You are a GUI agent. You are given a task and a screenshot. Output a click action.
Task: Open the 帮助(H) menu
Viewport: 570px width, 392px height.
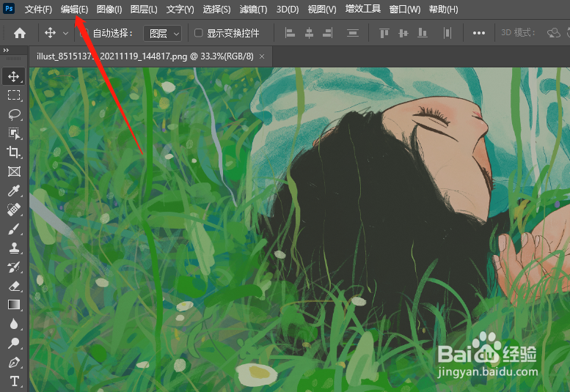tap(444, 9)
